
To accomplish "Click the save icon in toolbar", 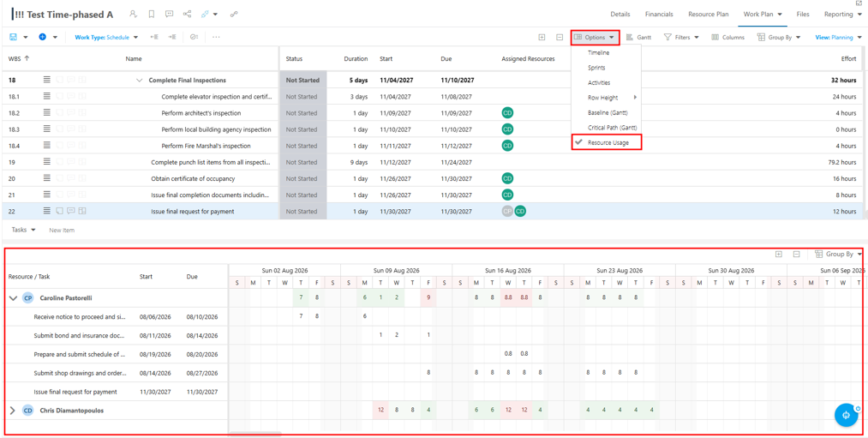I will (13, 37).
